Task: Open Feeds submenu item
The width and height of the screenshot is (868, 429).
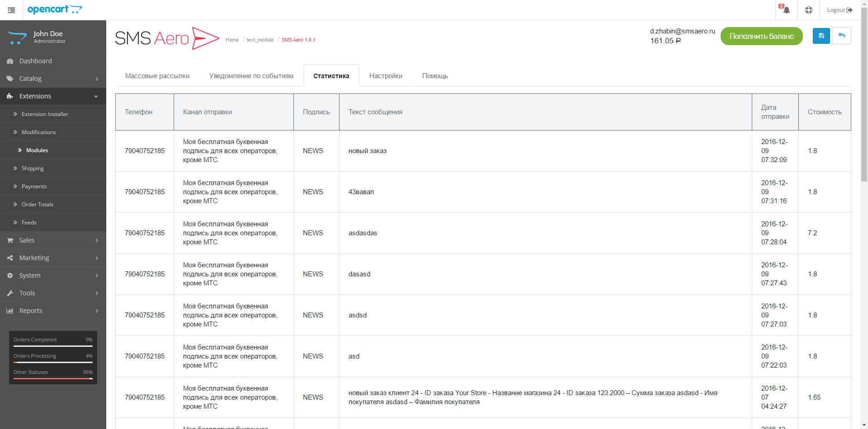Action: click(x=53, y=223)
